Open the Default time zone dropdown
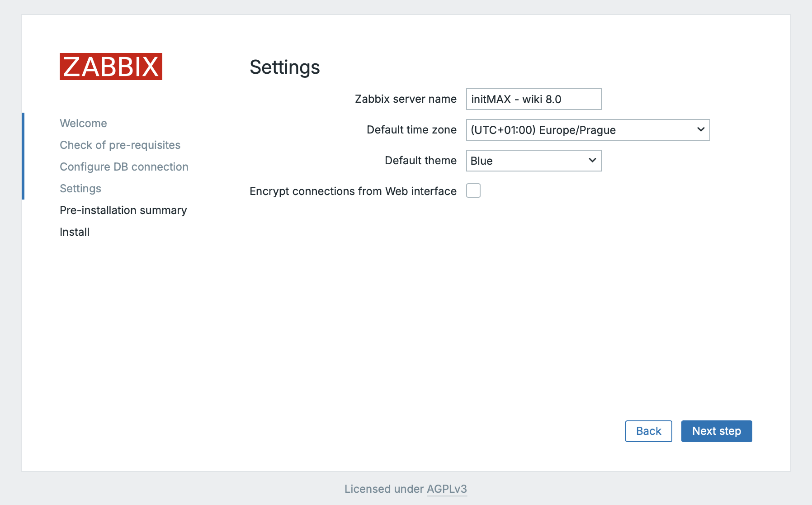 point(588,130)
